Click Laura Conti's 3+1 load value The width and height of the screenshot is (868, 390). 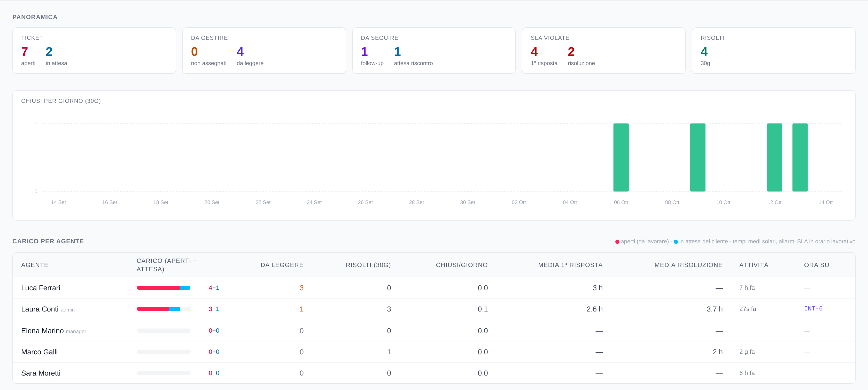tap(214, 309)
